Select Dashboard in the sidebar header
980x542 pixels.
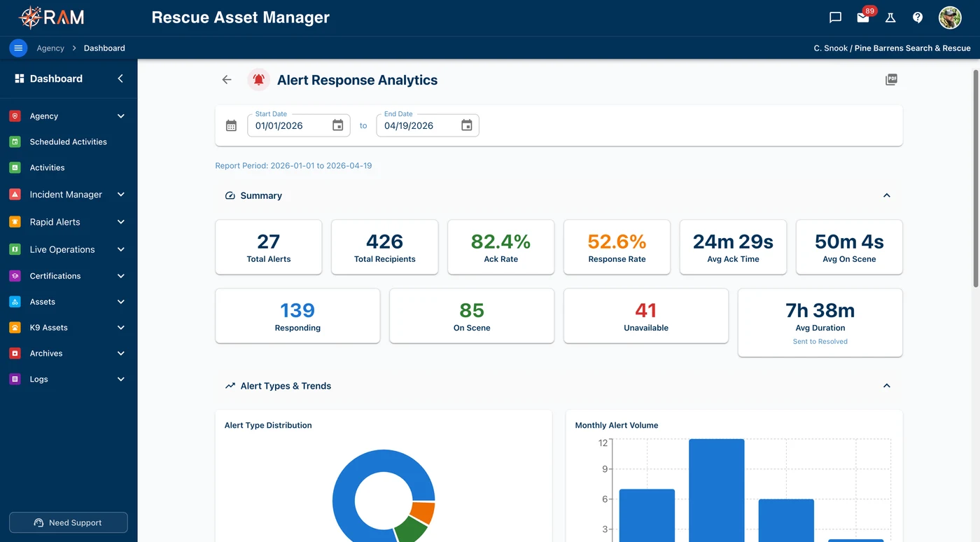click(x=56, y=78)
